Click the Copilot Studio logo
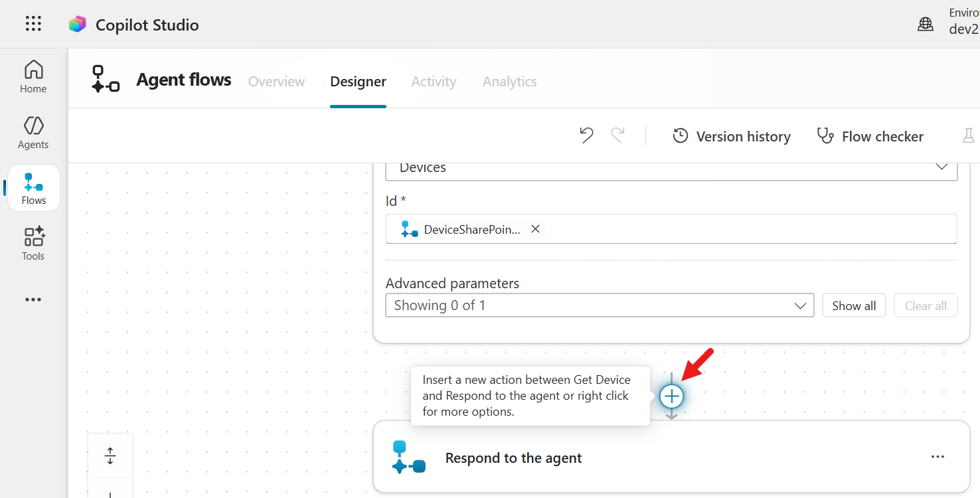This screenshot has width=980, height=498. click(x=78, y=25)
